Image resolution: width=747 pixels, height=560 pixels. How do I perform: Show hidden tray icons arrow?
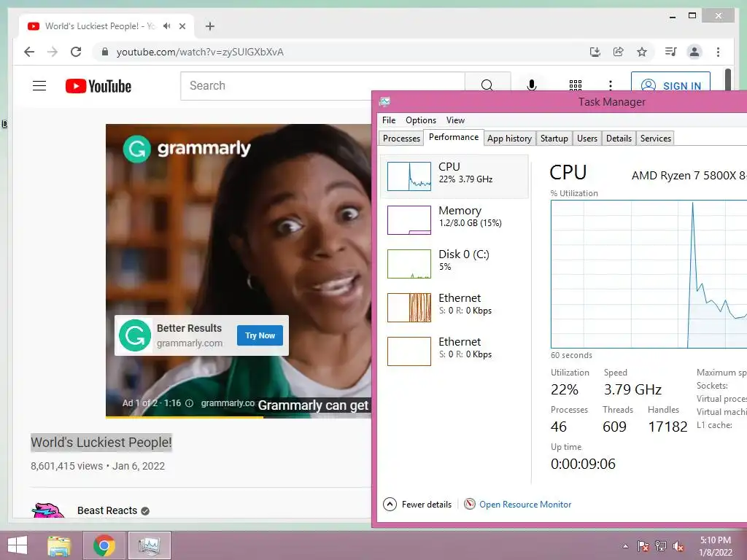tap(625, 546)
